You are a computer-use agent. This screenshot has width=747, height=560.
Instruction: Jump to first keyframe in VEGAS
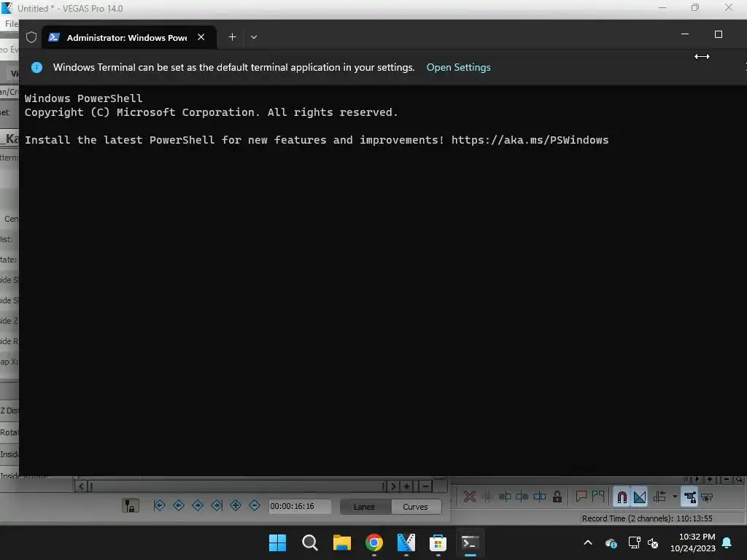pos(160,505)
